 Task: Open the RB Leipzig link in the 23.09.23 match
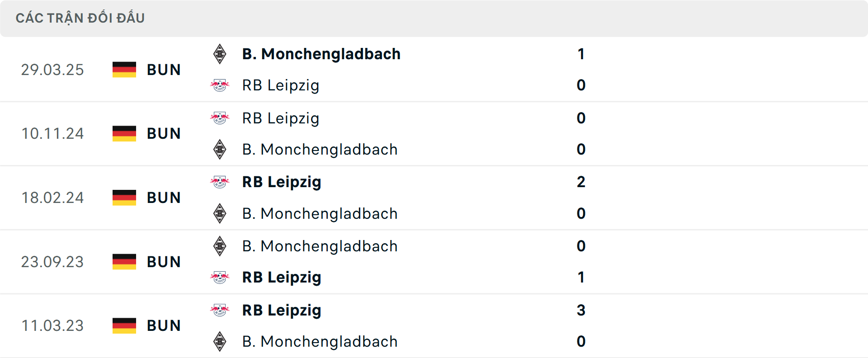pos(282,278)
